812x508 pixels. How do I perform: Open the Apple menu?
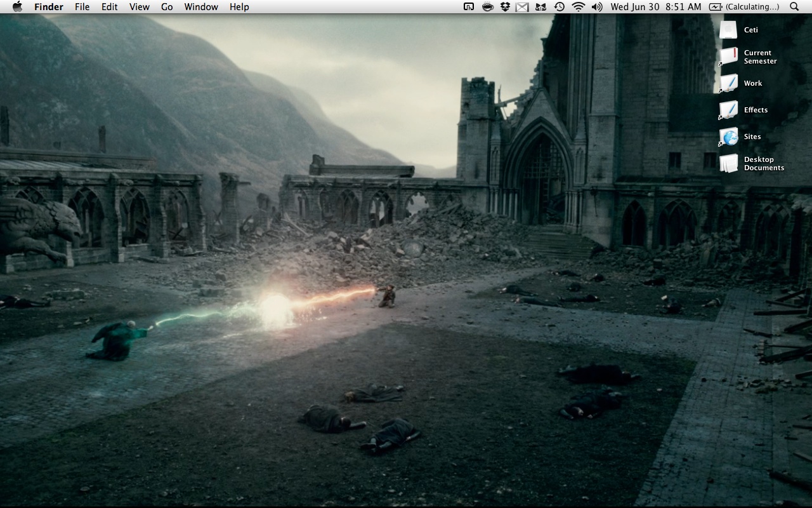click(17, 7)
